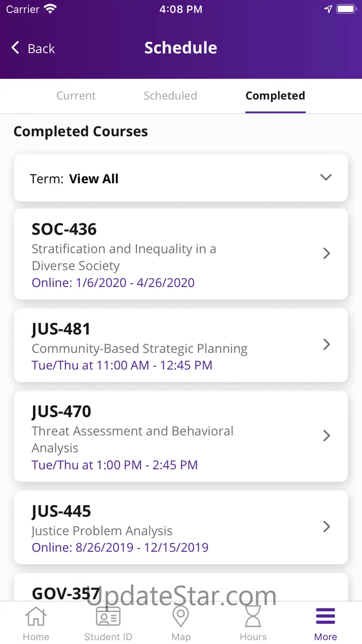
Task: Tap the location arrow in status bar
Action: point(328,9)
